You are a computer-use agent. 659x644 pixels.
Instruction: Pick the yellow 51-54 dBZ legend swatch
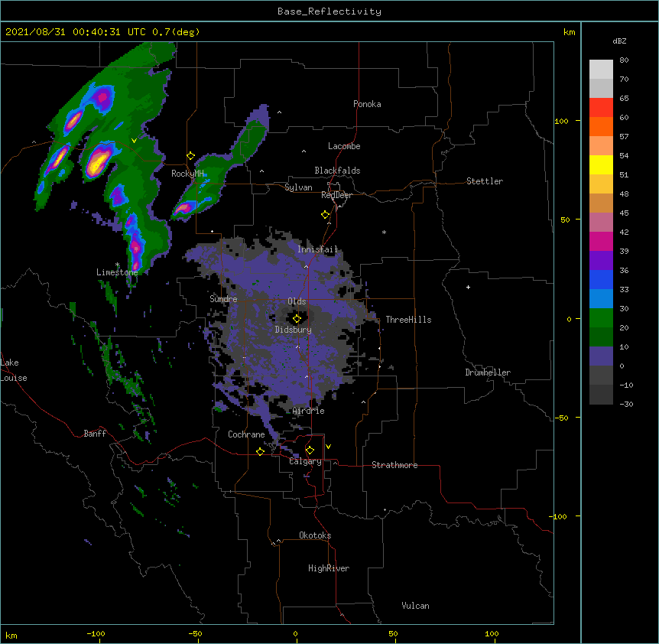601,164
